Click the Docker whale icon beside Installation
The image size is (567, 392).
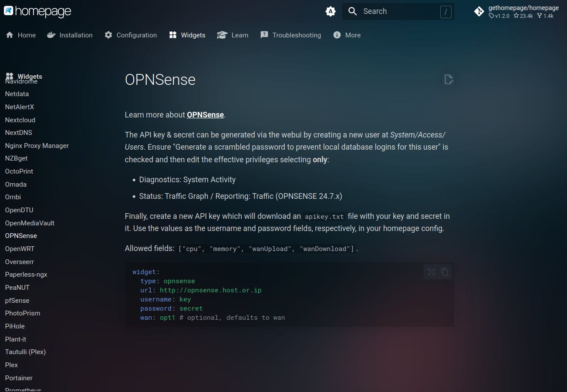pyautogui.click(x=51, y=35)
